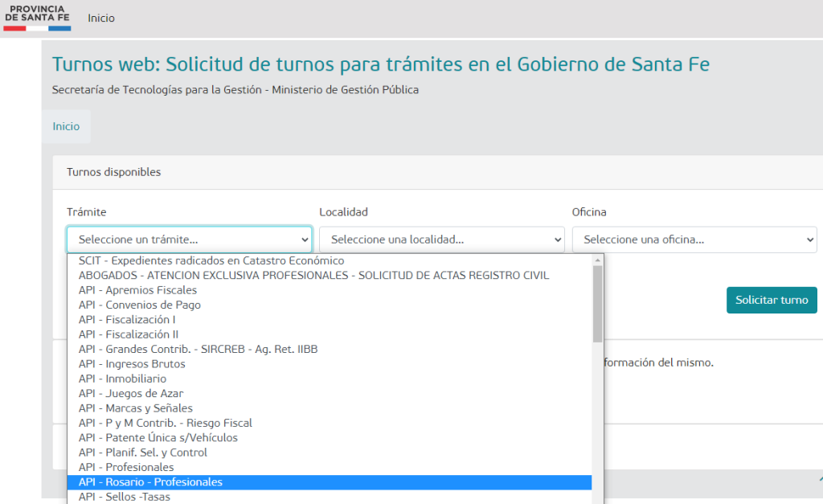This screenshot has height=504, width=823.
Task: Choose API - Fiscalización I
Action: [x=127, y=319]
